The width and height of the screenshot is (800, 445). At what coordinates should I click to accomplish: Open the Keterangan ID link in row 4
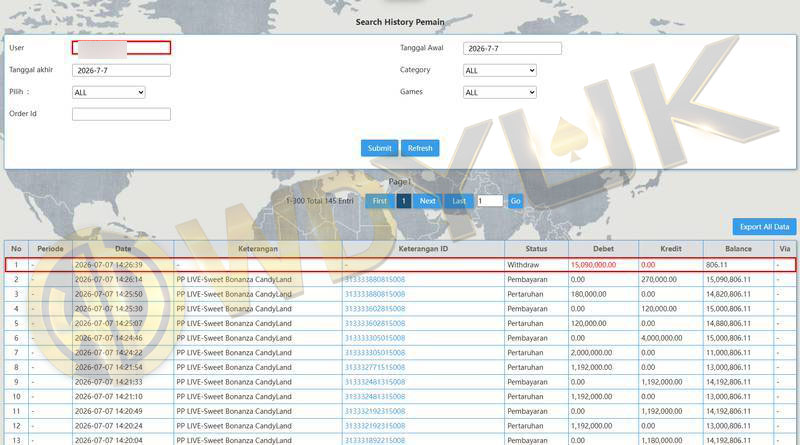point(375,309)
